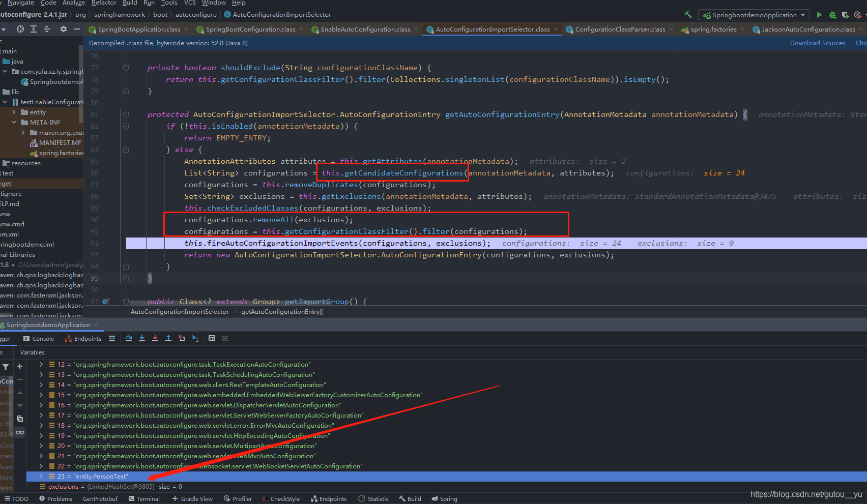Click the Step Into blue arrow icon
This screenshot has height=504, width=867.
[142, 338]
